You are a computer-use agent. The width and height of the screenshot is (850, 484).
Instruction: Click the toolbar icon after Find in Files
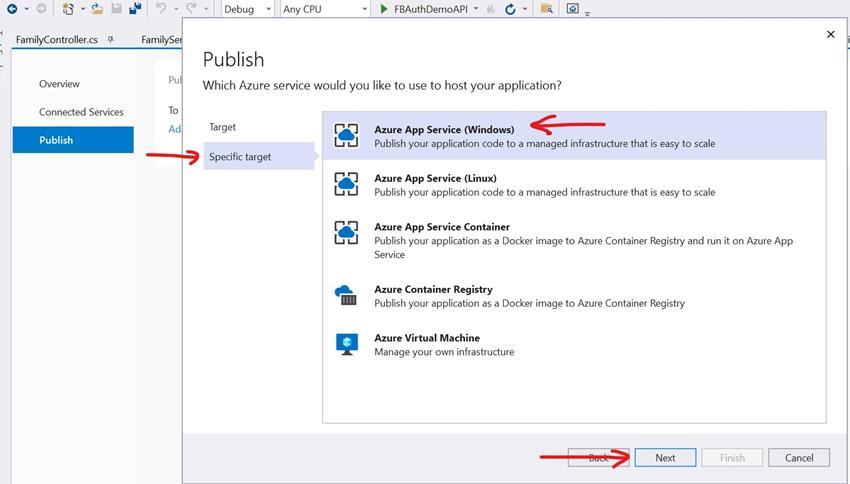click(572, 9)
